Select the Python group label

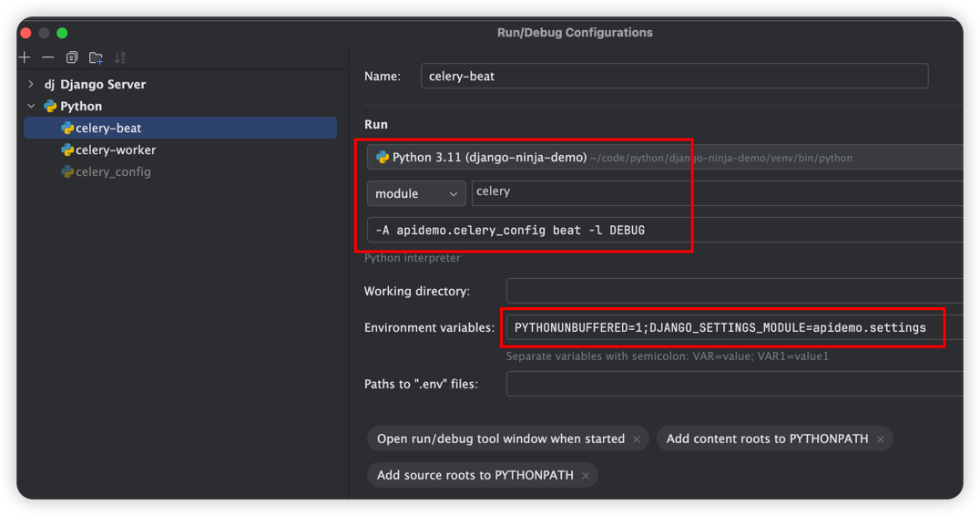pyautogui.click(x=81, y=107)
